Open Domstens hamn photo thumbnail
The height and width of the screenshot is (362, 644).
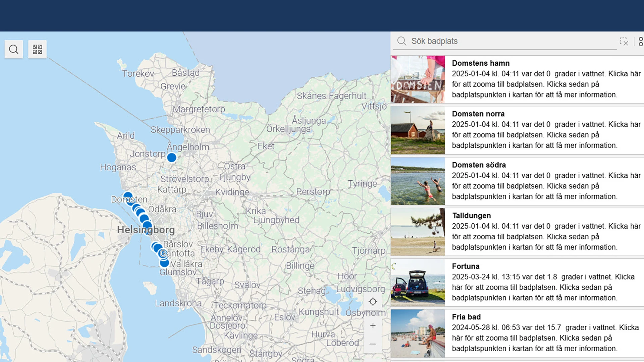pos(418,79)
